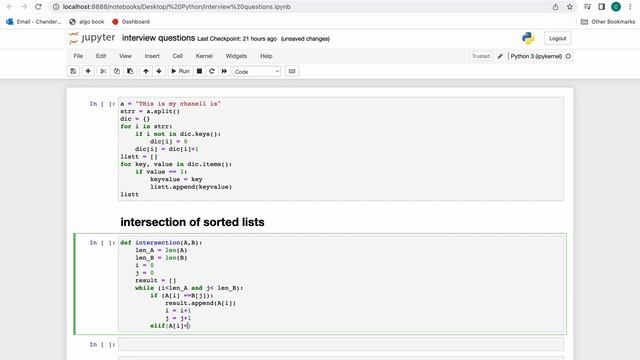The image size is (640, 360).
Task: Click the browser back arrow
Action: [9, 7]
